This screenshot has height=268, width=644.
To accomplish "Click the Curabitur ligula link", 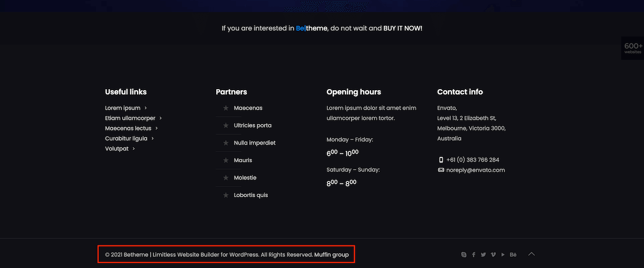I will pyautogui.click(x=126, y=139).
